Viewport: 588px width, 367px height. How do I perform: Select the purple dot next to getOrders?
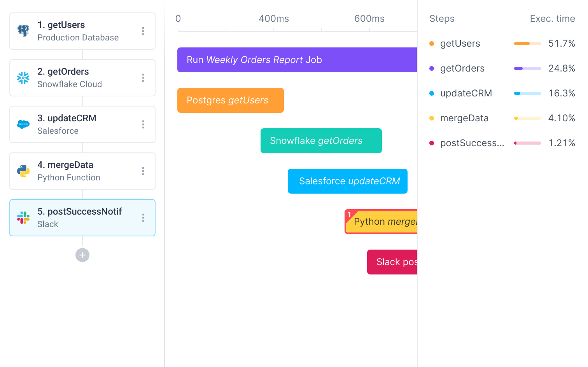(x=432, y=68)
